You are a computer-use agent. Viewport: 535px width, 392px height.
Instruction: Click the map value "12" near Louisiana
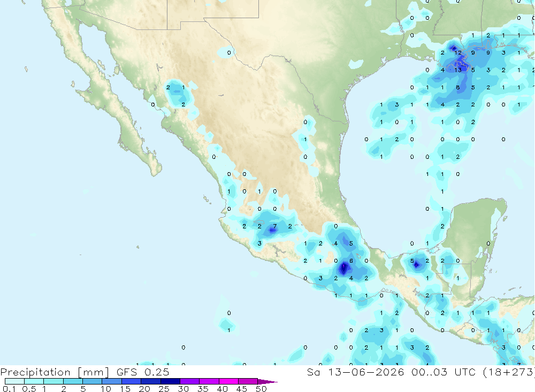458,52
